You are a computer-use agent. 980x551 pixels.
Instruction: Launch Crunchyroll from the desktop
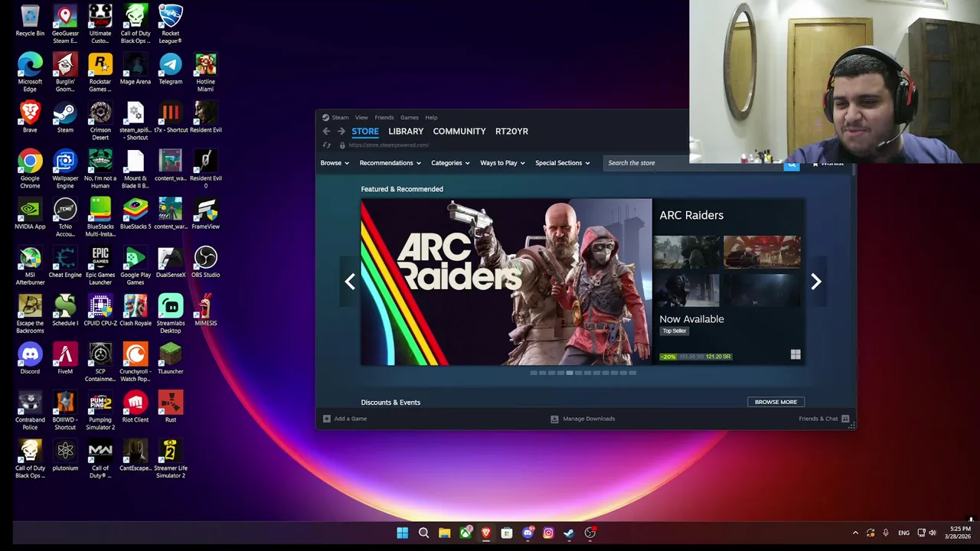point(136,362)
